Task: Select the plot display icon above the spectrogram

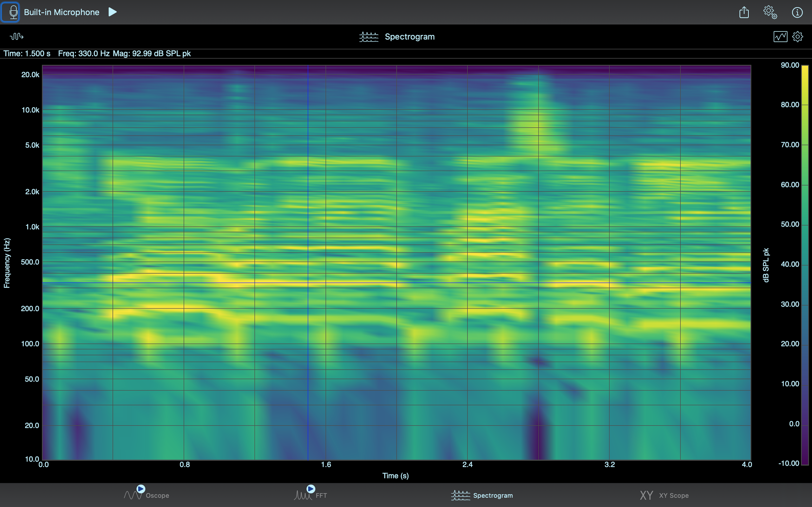Action: click(x=780, y=36)
